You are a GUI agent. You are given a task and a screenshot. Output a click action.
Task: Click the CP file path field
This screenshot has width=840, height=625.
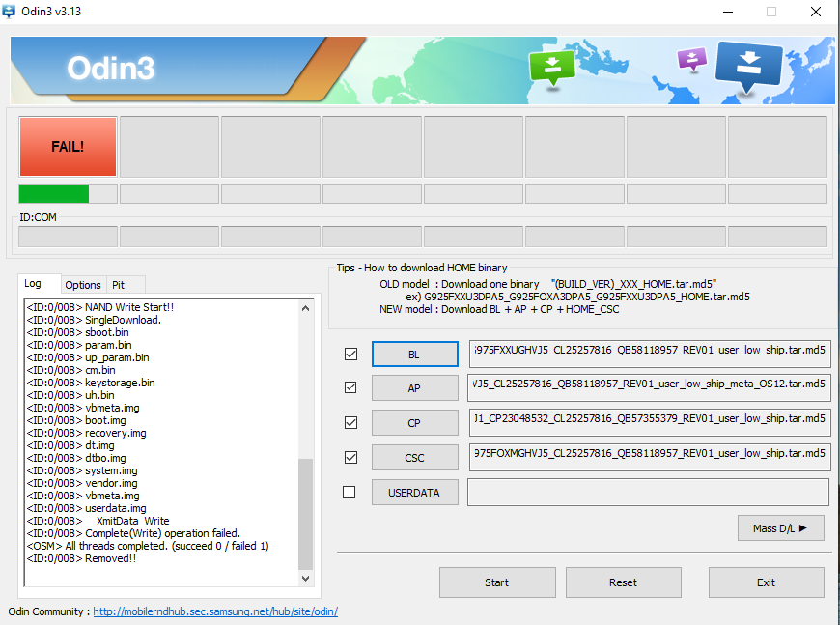[650, 422]
